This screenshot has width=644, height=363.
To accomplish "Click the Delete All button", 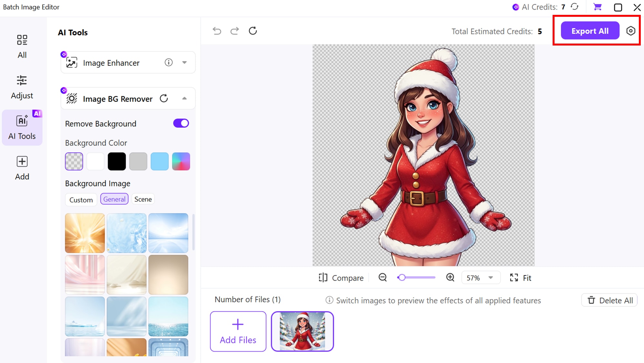I will click(x=609, y=300).
